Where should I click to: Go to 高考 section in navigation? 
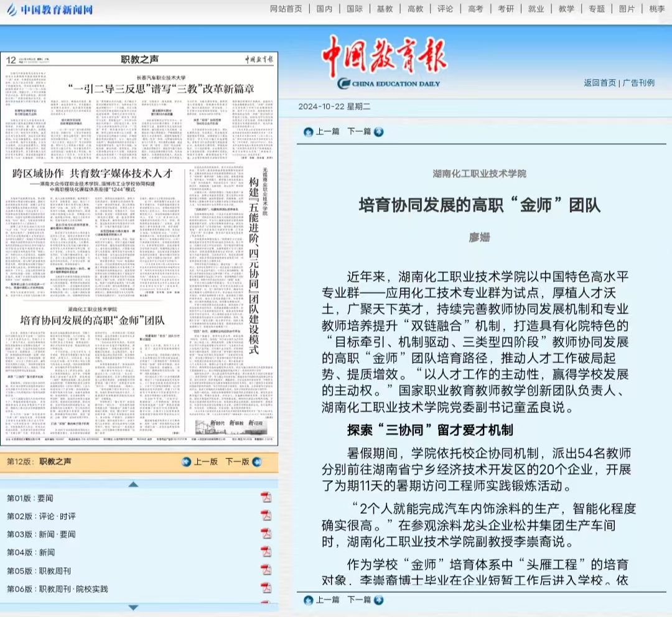[476, 9]
